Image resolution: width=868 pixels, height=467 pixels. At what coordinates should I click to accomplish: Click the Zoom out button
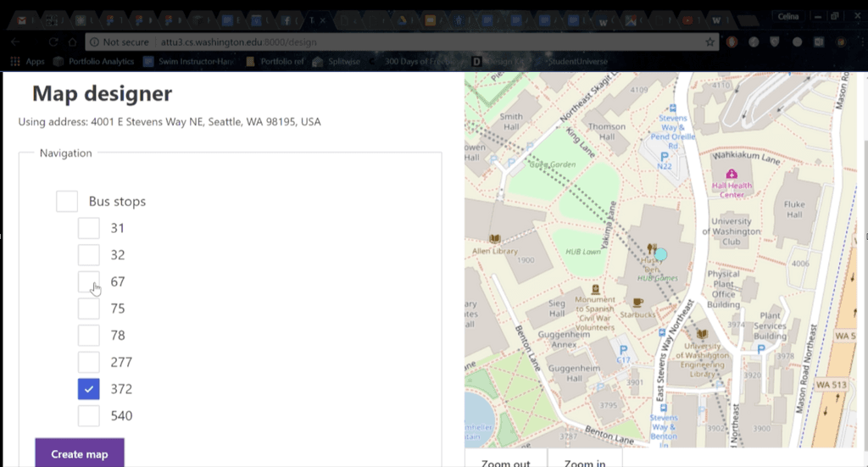click(x=505, y=460)
